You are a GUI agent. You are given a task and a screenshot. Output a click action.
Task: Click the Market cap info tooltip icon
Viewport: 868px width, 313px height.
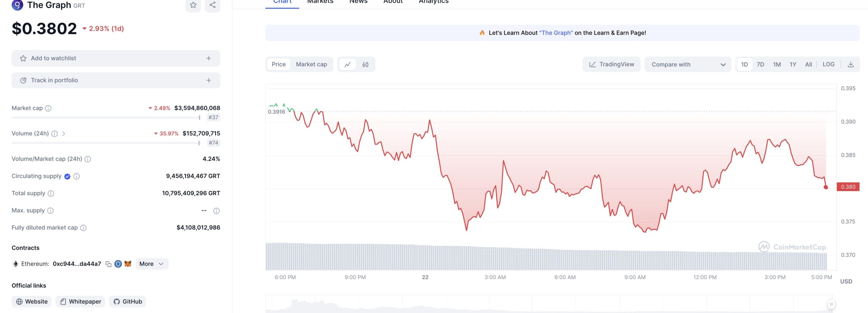[48, 108]
